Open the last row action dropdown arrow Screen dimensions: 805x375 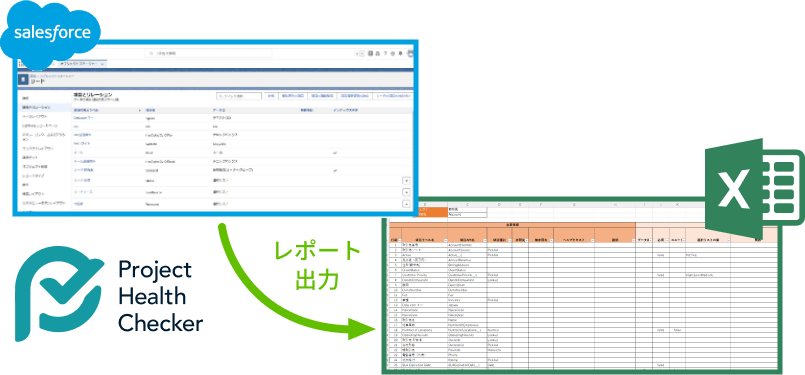point(406,204)
